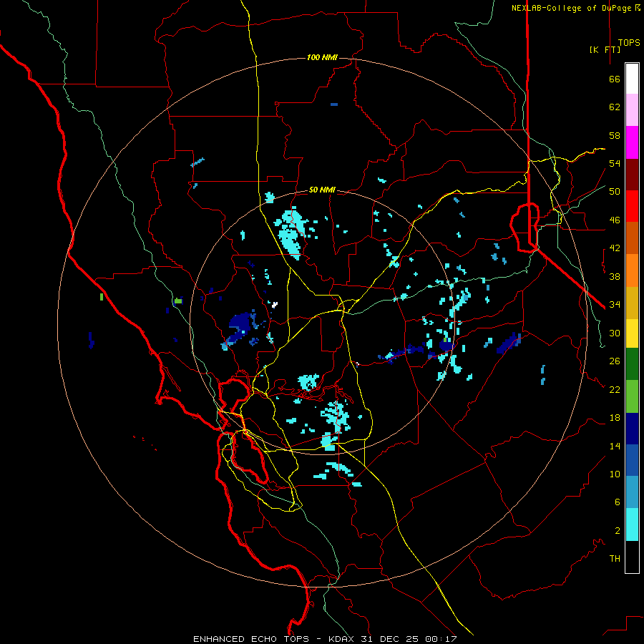Click the 2 value on the scale
This screenshot has height=644, width=644.
[x=617, y=531]
